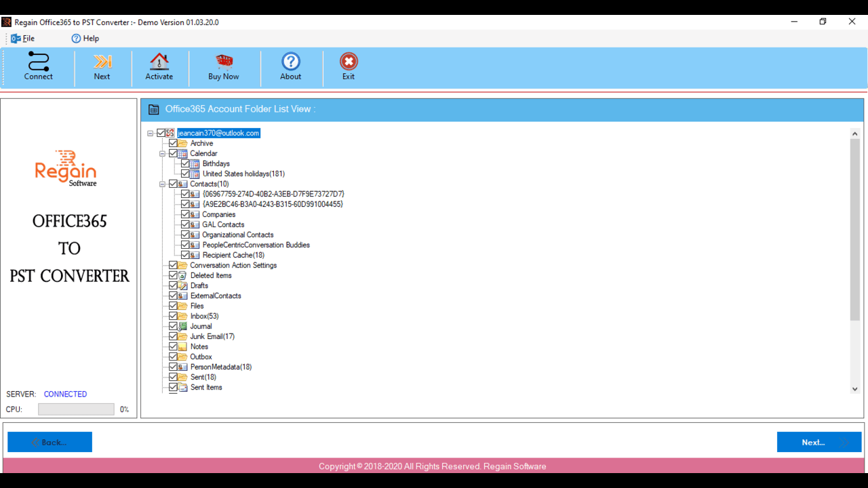
Task: Click the Sent Items envelope icon
Action: coord(182,387)
